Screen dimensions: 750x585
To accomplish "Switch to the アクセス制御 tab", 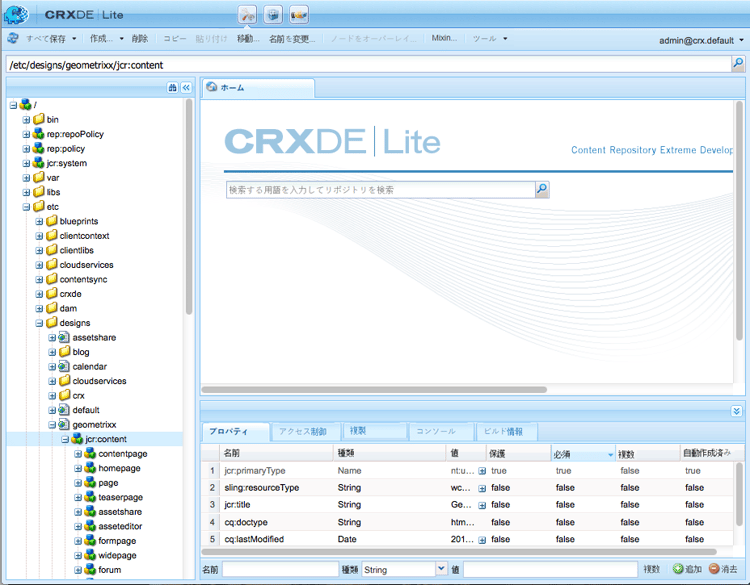I will point(305,431).
